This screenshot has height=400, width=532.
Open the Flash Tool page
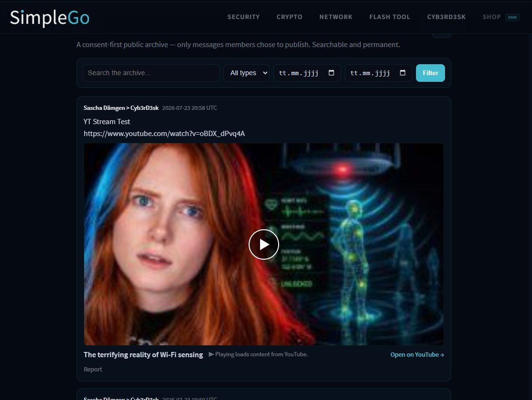[390, 17]
